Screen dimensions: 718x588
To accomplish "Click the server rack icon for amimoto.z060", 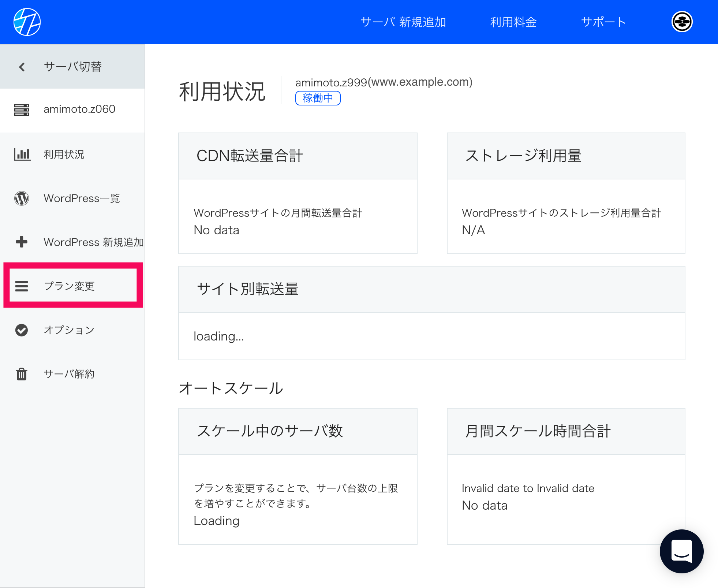I will (22, 109).
